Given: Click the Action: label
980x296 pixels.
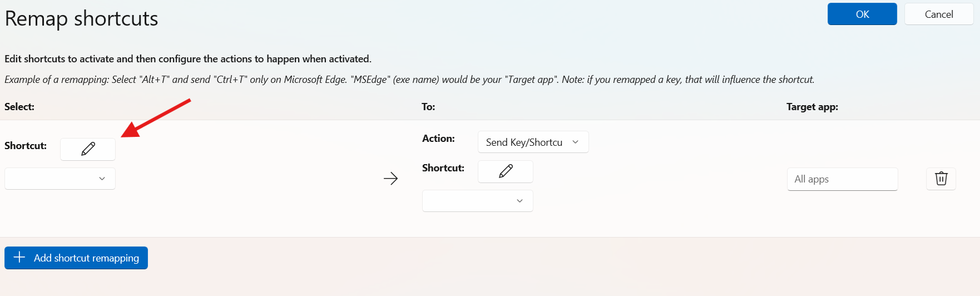Looking at the screenshot, I should tap(438, 139).
